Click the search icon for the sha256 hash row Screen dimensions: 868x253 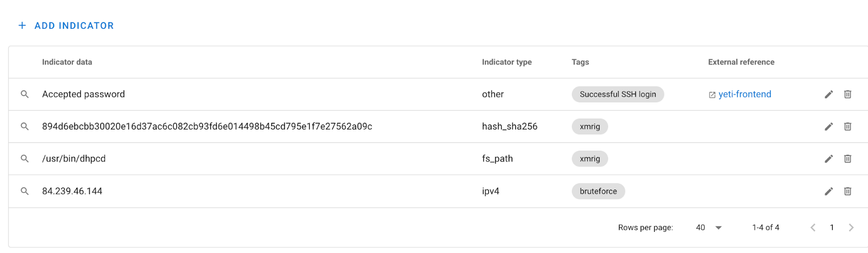pos(24,126)
